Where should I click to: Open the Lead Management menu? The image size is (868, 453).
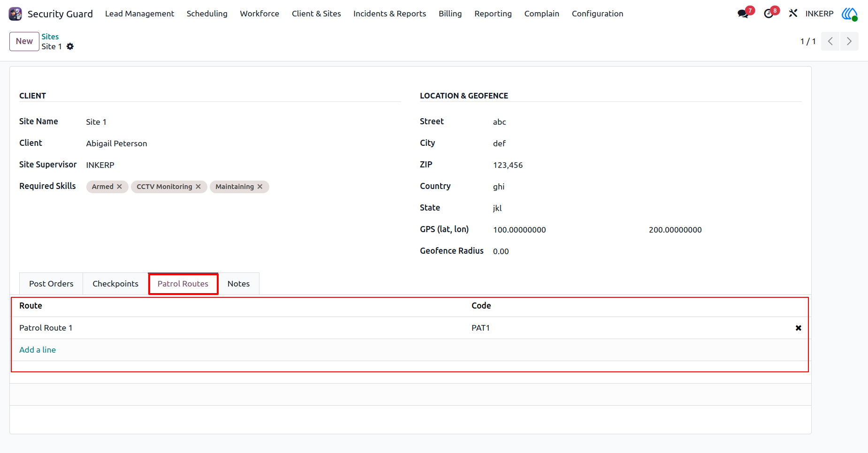[139, 14]
